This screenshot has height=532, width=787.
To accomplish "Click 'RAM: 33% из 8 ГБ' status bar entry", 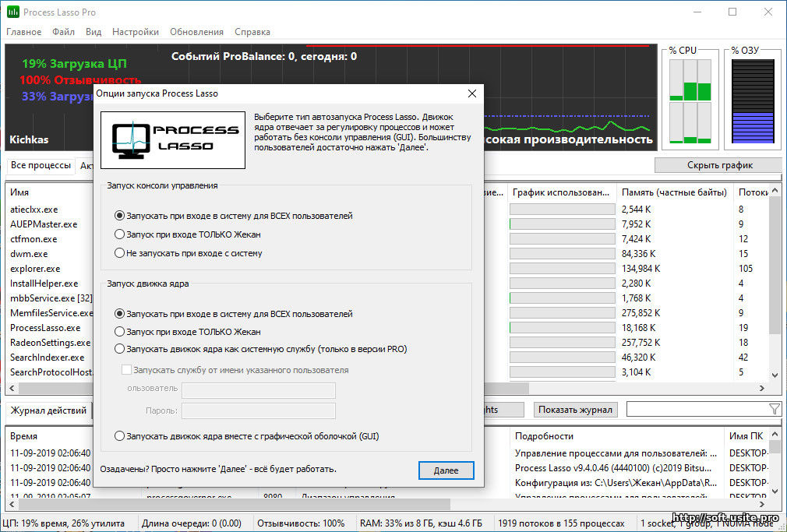I will point(421,523).
